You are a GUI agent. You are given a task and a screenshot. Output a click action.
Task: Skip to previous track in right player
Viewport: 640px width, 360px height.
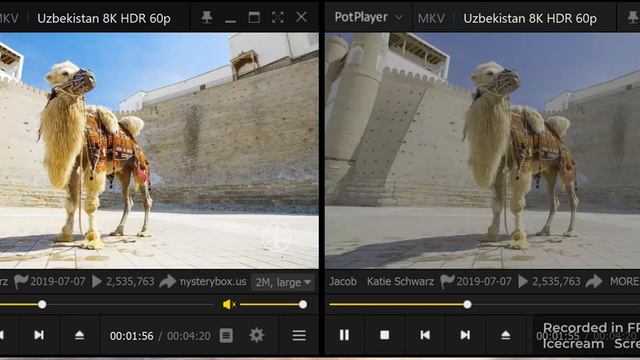[x=425, y=335]
